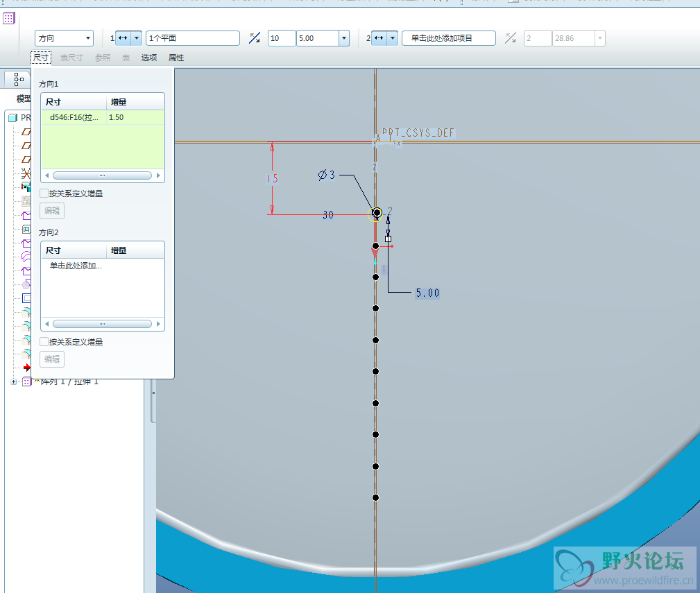Click the direction 1 translation icon
The width and height of the screenshot is (700, 593).
(123, 38)
